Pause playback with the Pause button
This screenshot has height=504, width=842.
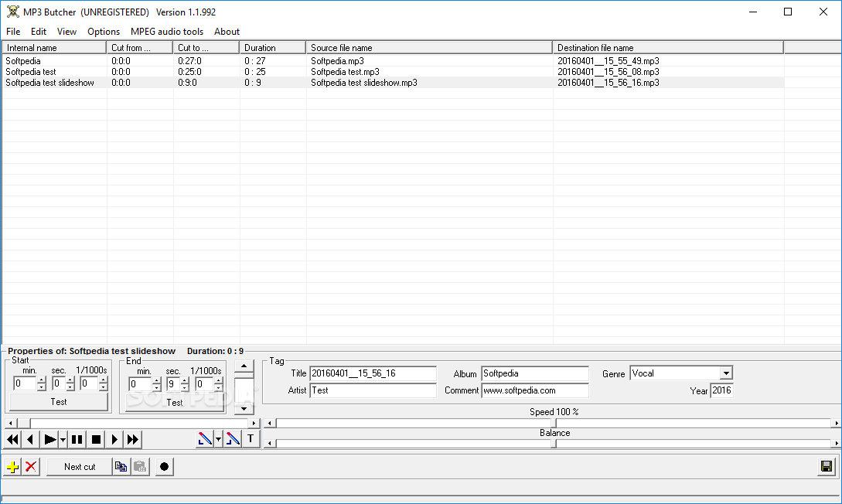(x=77, y=440)
